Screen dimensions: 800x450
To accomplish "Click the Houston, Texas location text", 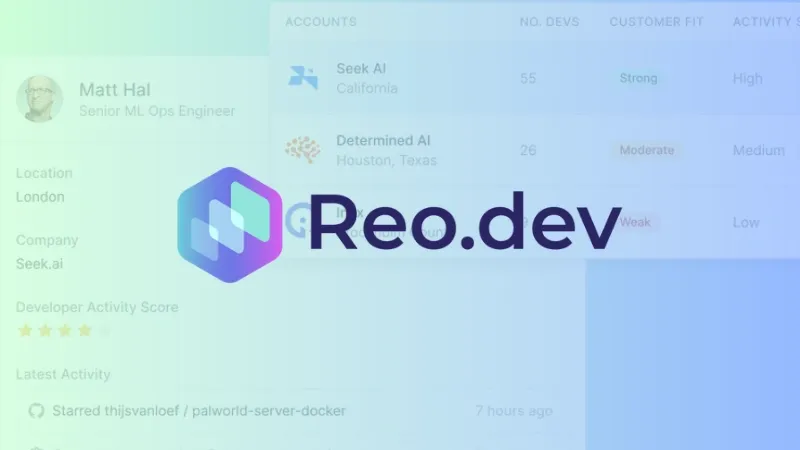I will pos(387,160).
